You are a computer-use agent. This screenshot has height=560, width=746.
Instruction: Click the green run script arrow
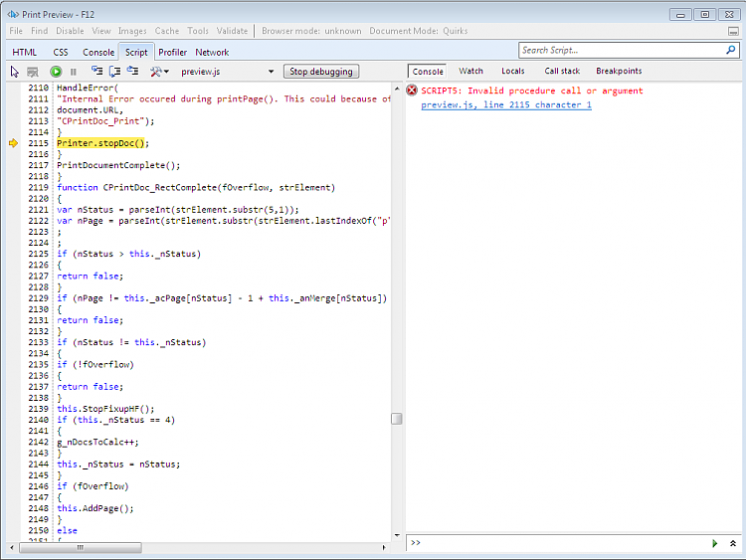click(x=714, y=543)
